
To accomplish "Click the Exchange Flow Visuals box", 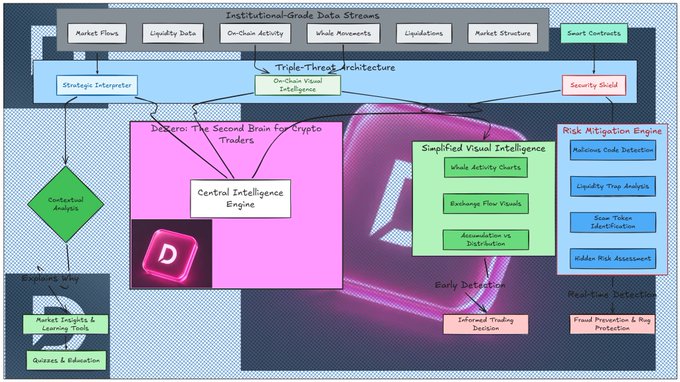I will click(x=485, y=204).
